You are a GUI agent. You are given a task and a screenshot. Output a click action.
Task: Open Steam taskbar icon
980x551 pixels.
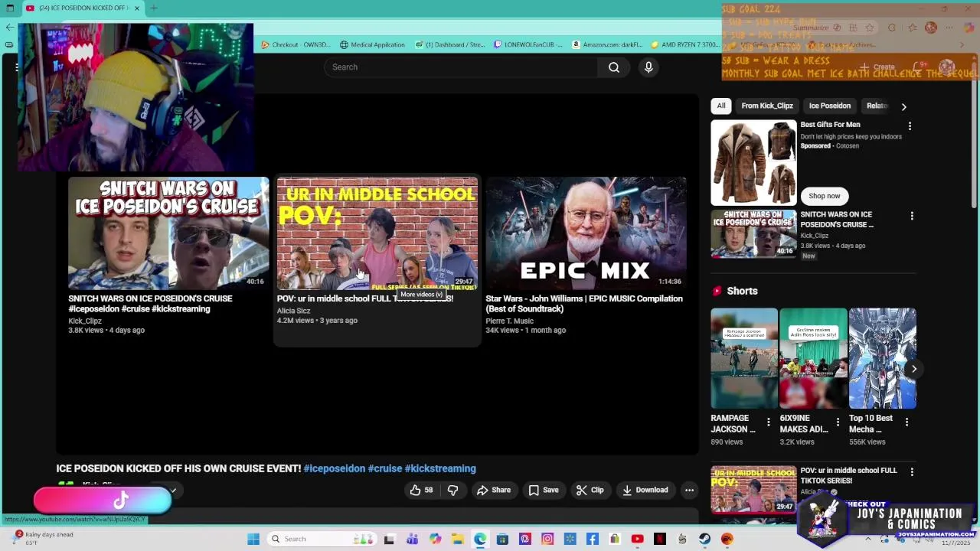coord(704,539)
